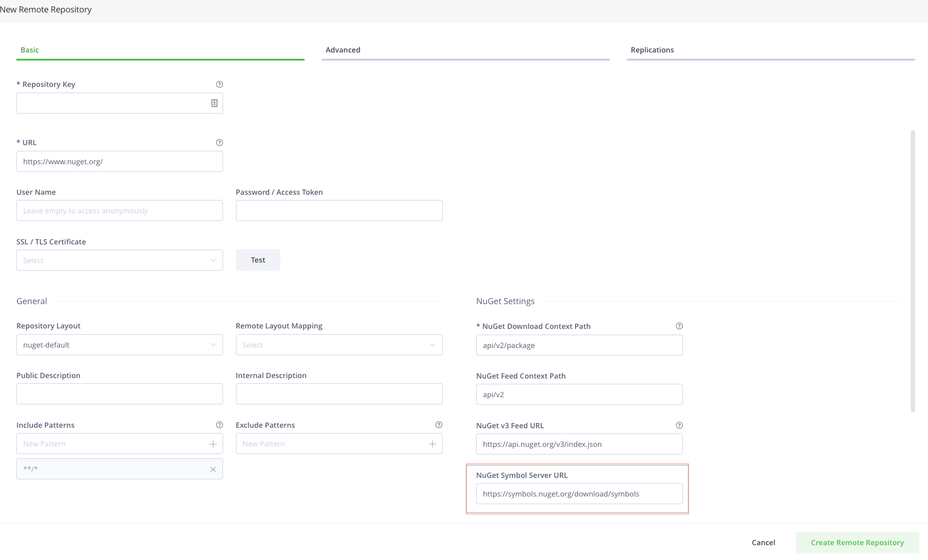Open help for NuGet v3 Feed URL

[679, 425]
